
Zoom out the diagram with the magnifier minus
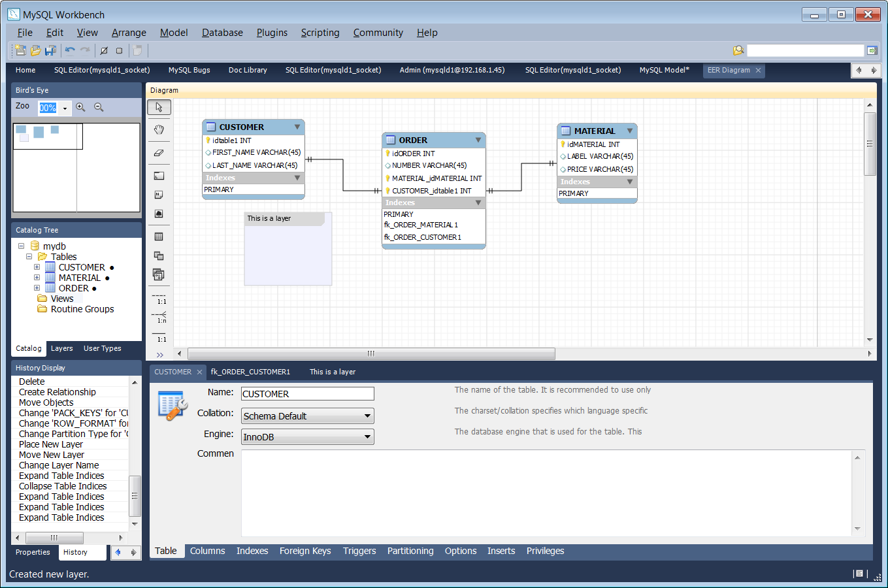point(99,107)
